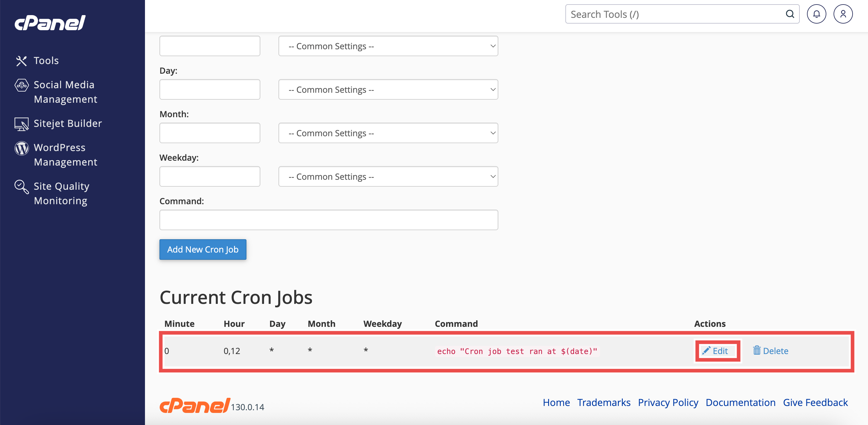Click the Add New Cron Job button
This screenshot has width=868, height=425.
click(x=203, y=250)
